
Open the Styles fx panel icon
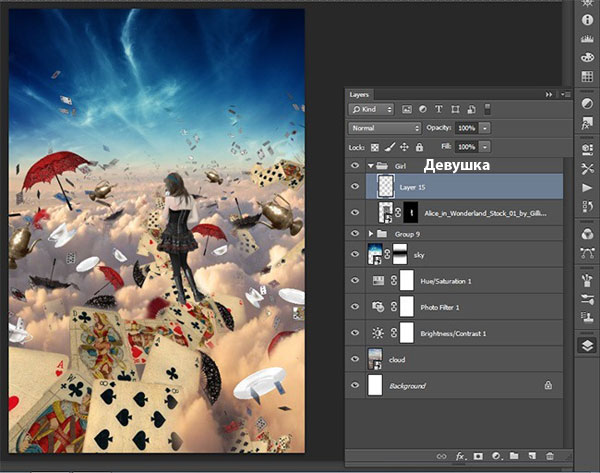[587, 123]
